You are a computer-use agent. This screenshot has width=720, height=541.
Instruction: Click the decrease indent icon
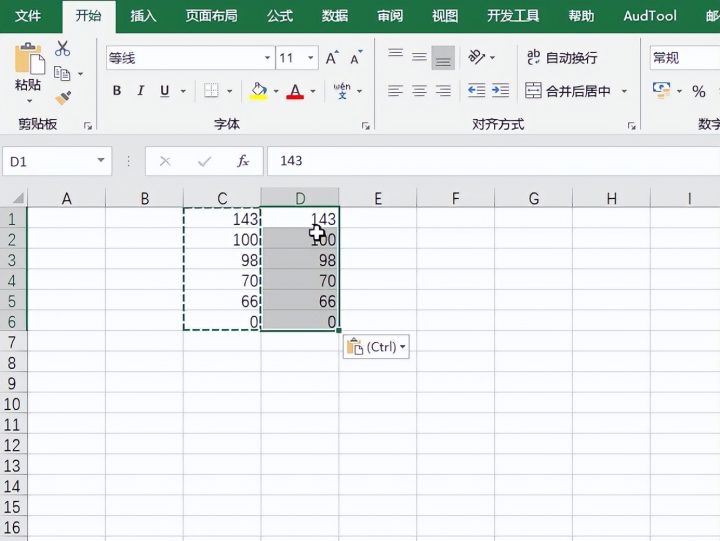(x=477, y=90)
